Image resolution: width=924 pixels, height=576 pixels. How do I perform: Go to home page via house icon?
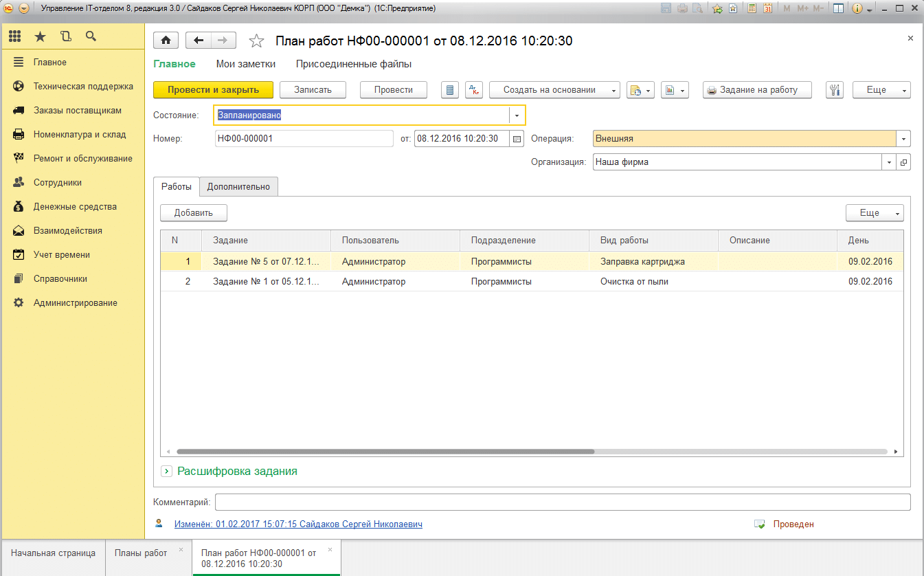point(166,41)
